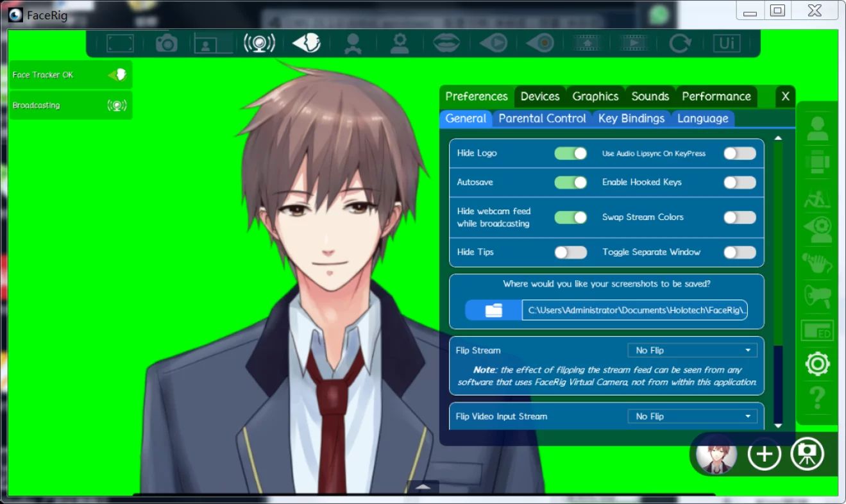Open the Flip Stream dropdown
Screen dimensions: 846x504
(692, 350)
